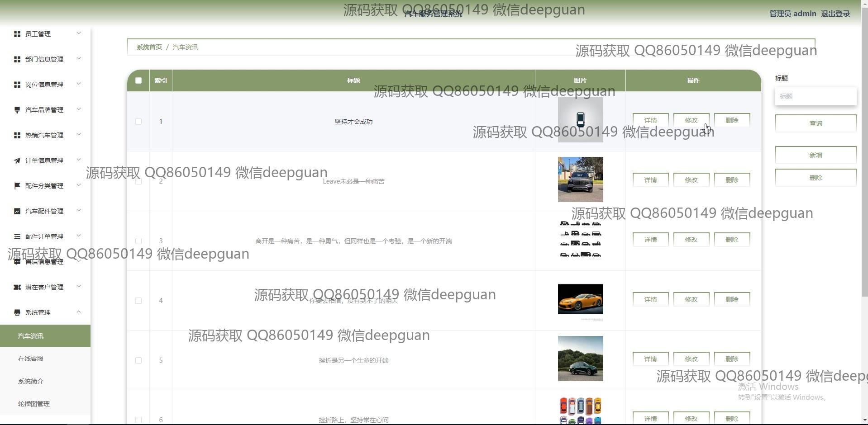Expand the 热销汽车管理 chevron
The height and width of the screenshot is (425, 868).
[x=79, y=134]
